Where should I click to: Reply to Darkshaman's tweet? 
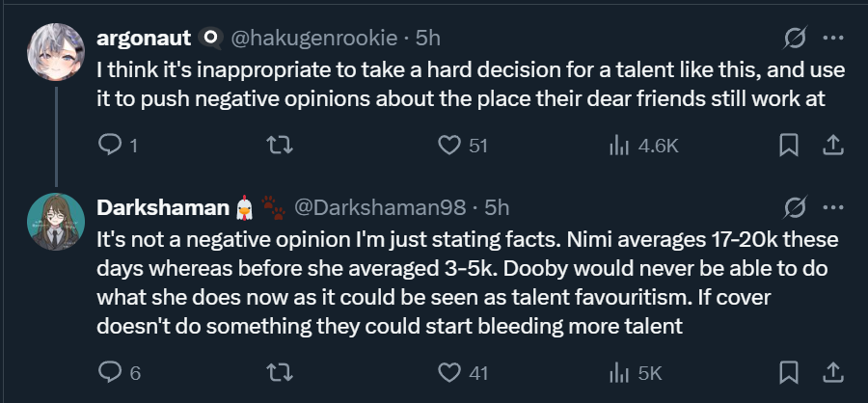pos(110,372)
